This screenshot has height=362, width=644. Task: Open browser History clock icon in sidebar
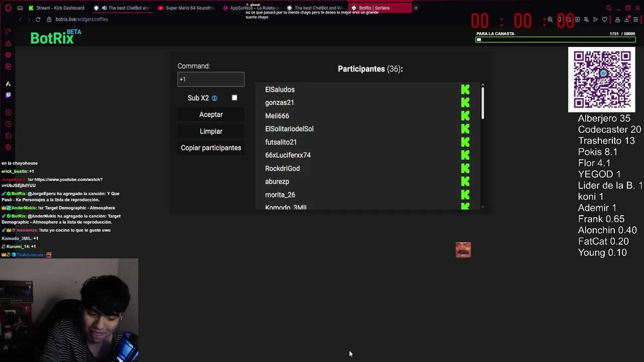pyautogui.click(x=8, y=124)
